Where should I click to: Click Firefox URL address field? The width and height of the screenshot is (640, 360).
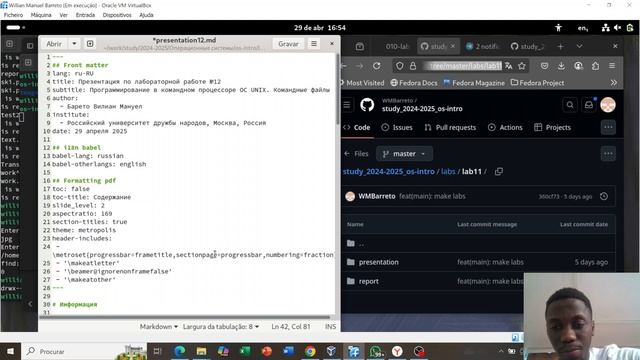(462, 66)
